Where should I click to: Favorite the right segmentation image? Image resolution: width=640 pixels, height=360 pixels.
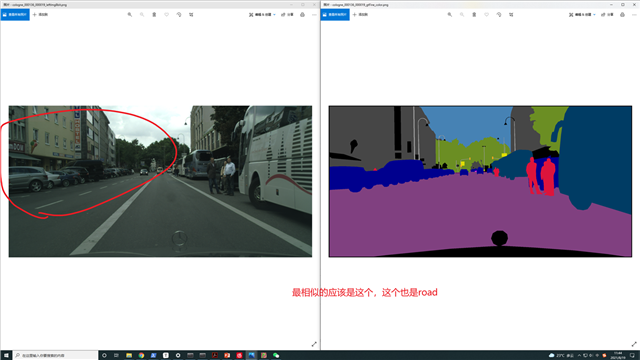coord(487,15)
